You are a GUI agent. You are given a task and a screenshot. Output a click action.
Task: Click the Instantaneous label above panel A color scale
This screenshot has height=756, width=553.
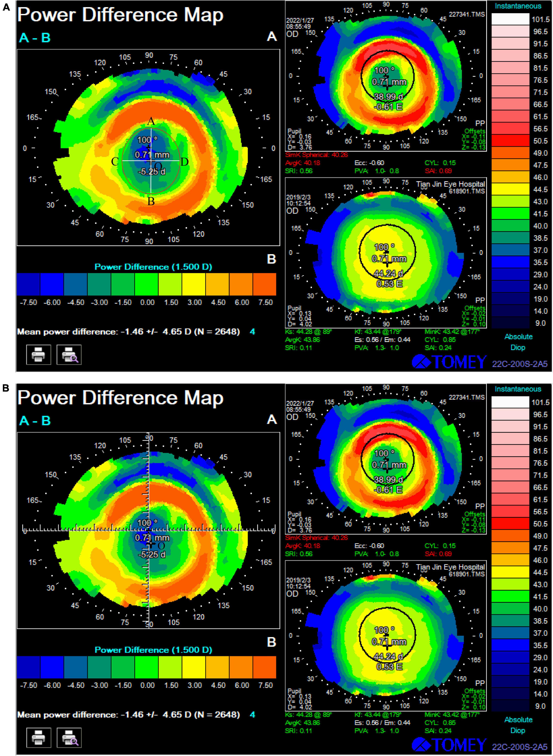[x=518, y=6]
